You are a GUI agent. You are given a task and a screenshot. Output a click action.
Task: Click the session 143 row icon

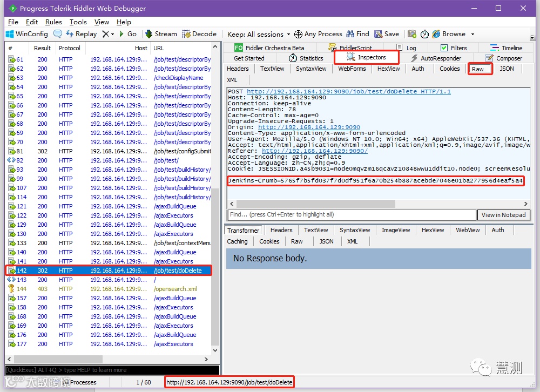coord(11,279)
